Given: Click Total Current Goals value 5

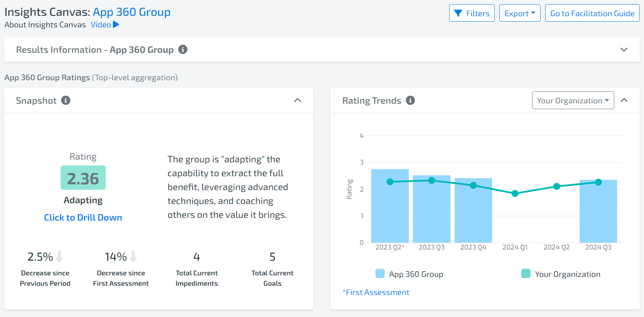Looking at the screenshot, I should click(272, 257).
